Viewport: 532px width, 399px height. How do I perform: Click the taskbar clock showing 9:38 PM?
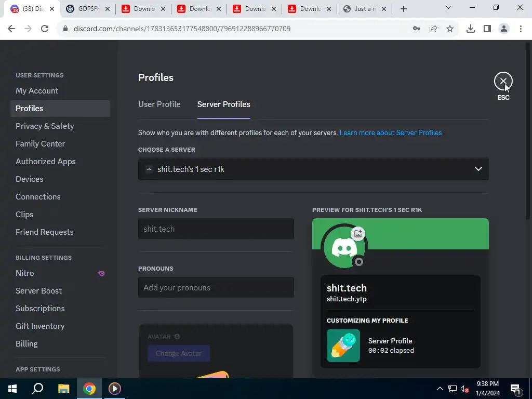487,389
